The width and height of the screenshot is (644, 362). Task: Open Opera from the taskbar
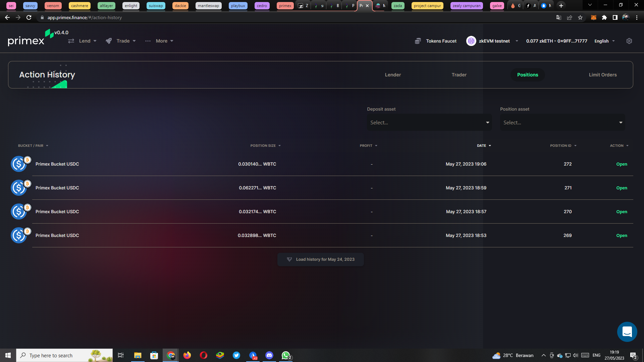204,355
